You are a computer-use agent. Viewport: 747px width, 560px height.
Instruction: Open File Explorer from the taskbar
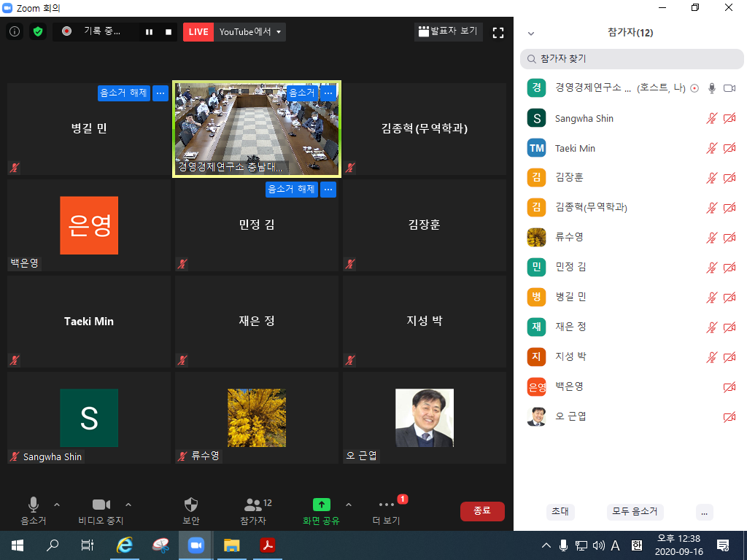231,545
